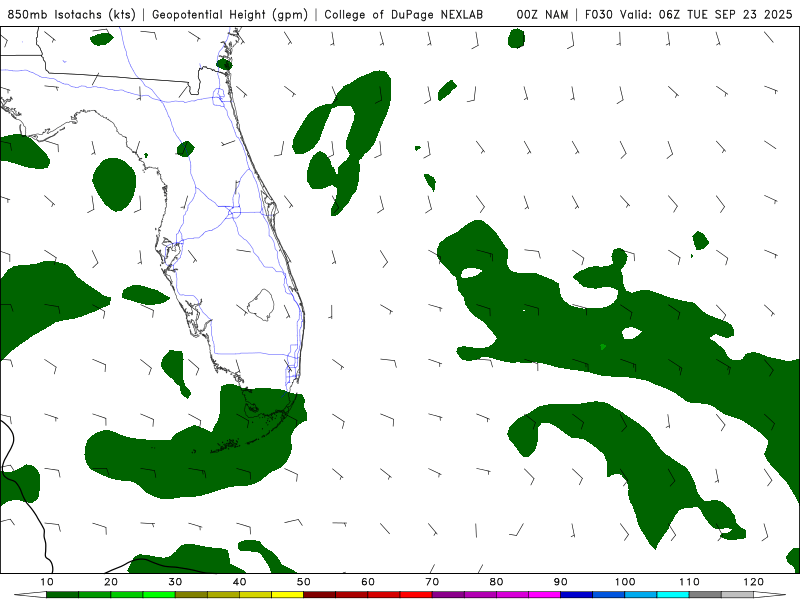
Task: Click the '70' label on the color scale
Action: 432,582
